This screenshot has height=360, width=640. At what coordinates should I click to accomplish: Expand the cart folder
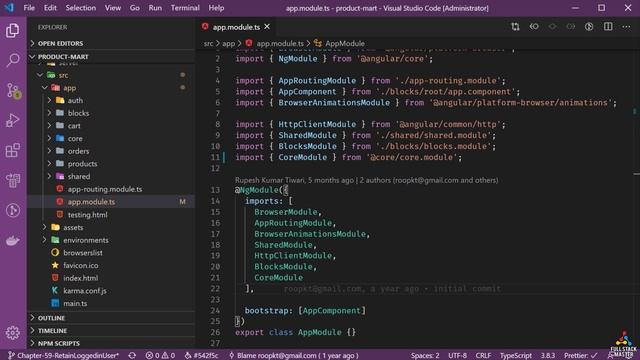[49, 126]
